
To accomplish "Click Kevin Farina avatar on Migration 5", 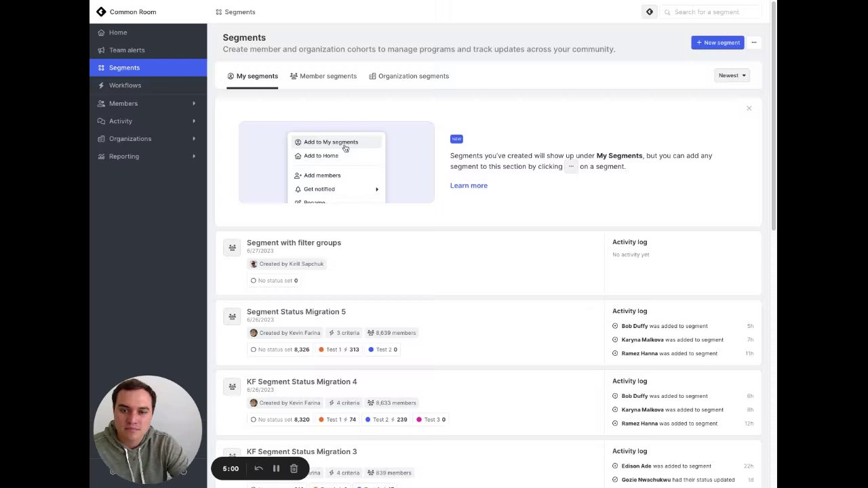I will coord(254,333).
